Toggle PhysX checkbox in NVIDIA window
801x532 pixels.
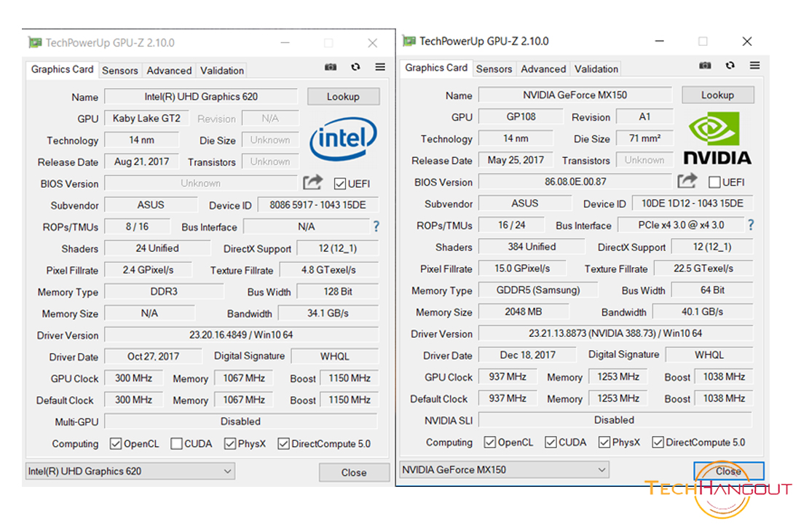click(604, 442)
